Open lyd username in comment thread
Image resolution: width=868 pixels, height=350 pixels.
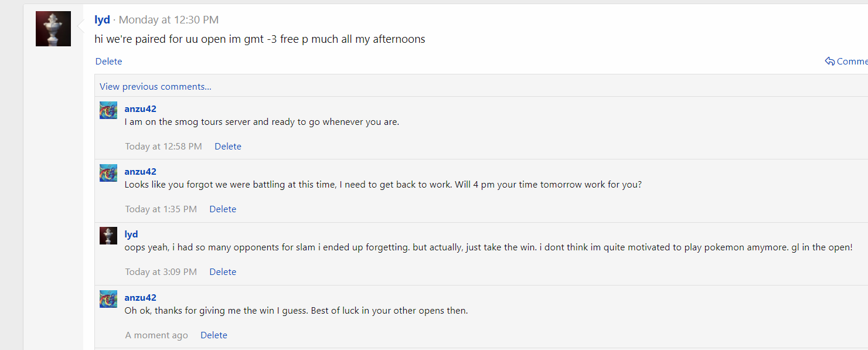[131, 235]
